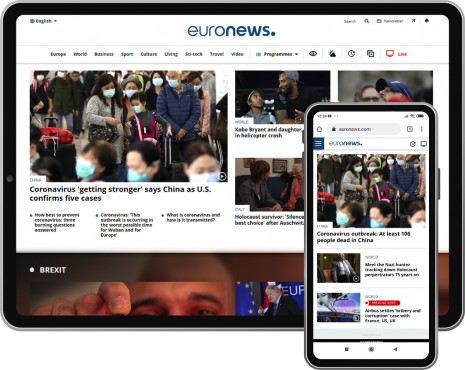465x370 pixels.
Task: Select the Europe menu item
Action: pos(58,54)
